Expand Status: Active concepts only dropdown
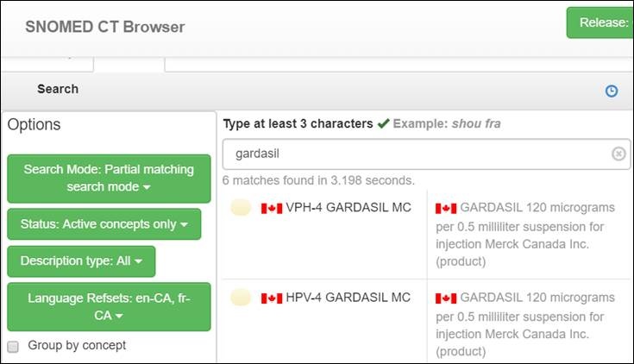The height and width of the screenshot is (364, 634). [x=104, y=224]
